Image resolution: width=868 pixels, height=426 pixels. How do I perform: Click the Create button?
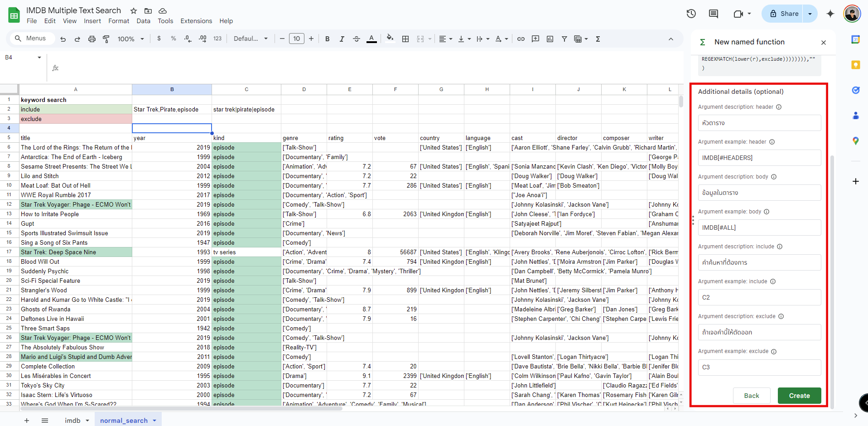coord(800,396)
